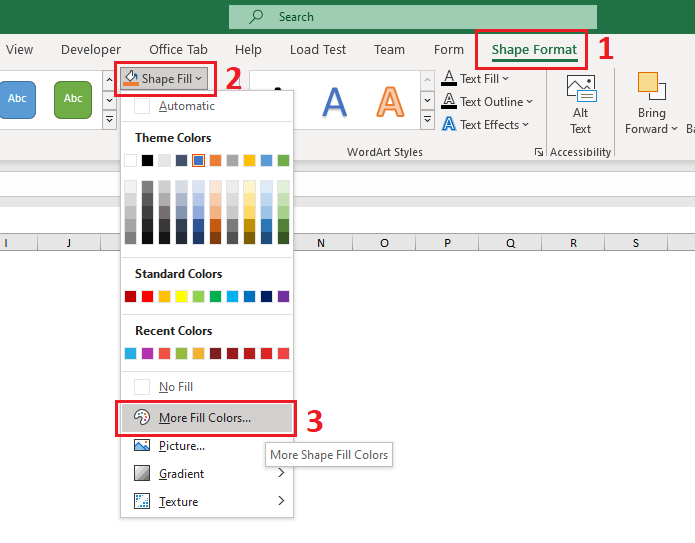
Task: Open the Load Test tab
Action: pos(318,49)
